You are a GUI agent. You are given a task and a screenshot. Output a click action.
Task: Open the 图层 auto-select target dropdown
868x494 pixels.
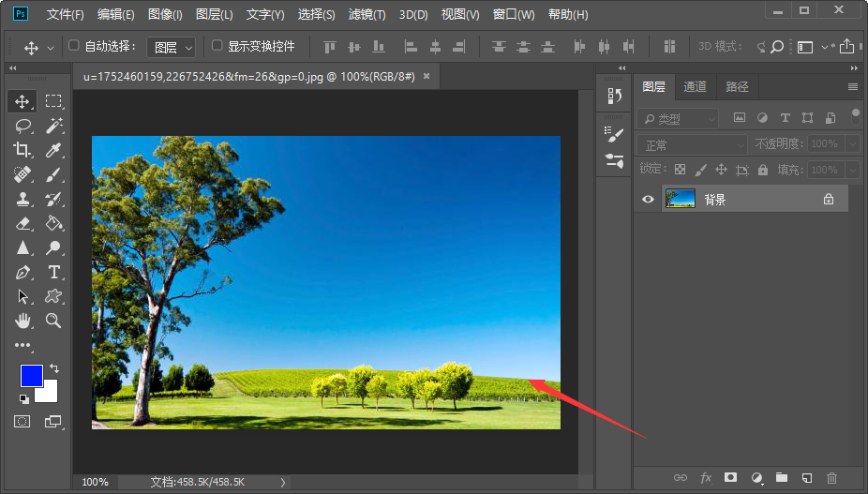[171, 48]
